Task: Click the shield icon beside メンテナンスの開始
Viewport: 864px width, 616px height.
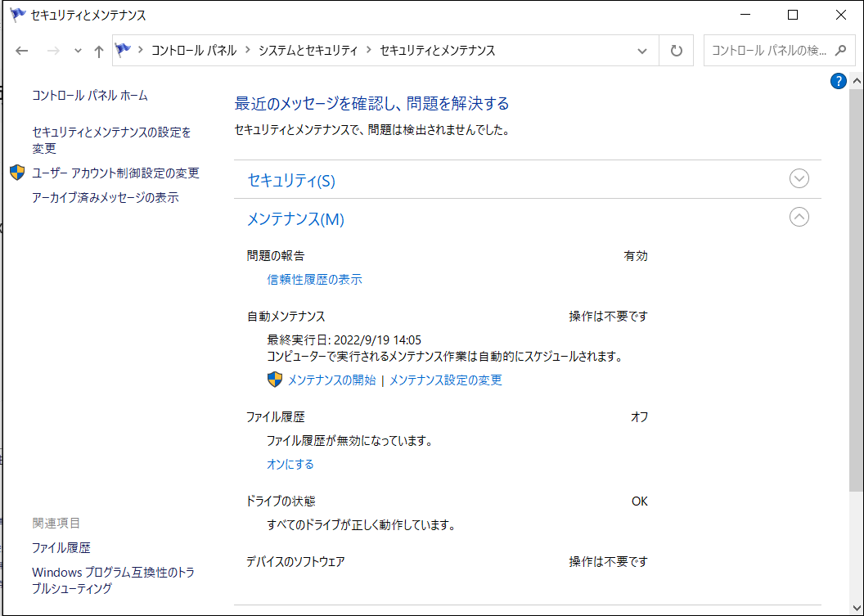Action: tap(275, 380)
